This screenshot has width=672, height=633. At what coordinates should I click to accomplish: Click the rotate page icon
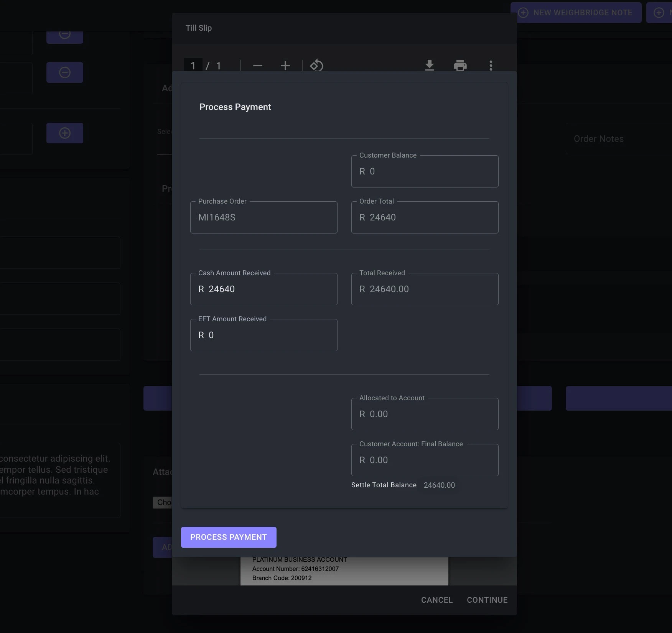[x=316, y=65]
